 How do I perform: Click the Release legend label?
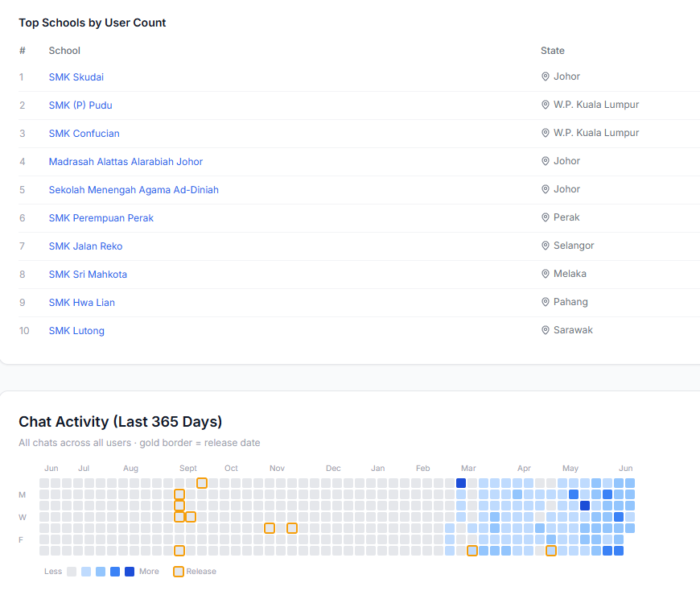(201, 572)
